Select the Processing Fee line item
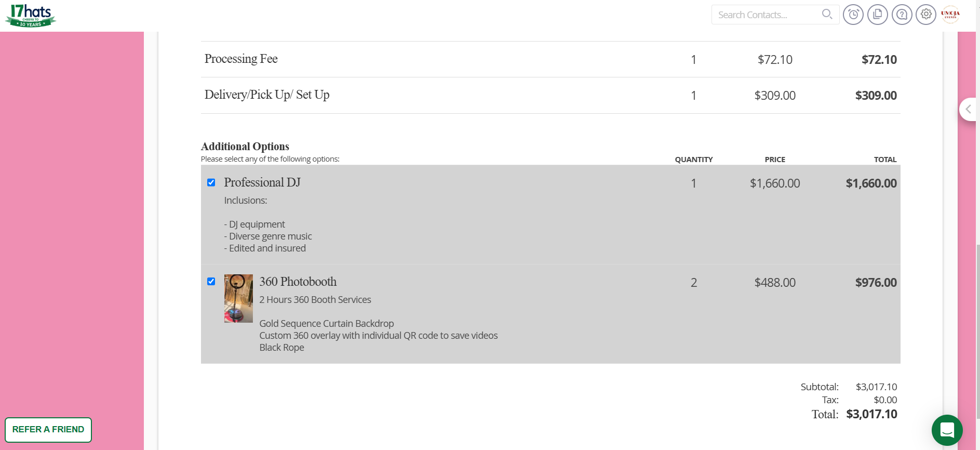This screenshot has width=980, height=450. [x=241, y=59]
